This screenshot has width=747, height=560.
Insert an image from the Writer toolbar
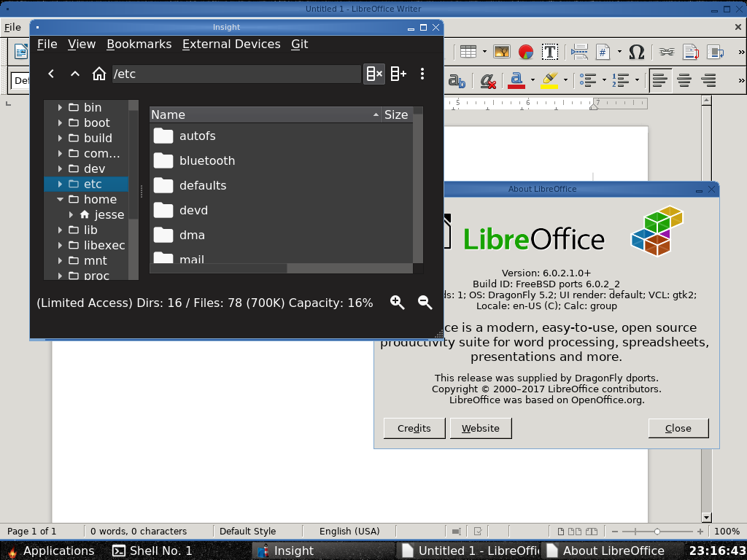tap(502, 52)
